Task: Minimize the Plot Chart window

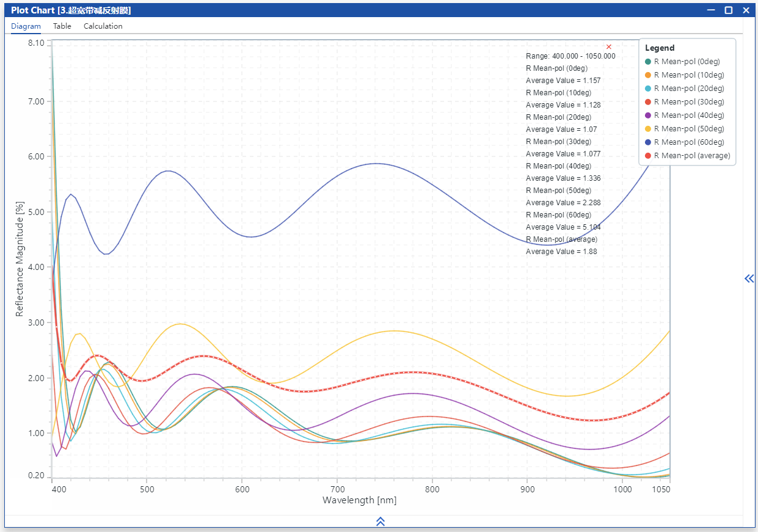Action: [x=711, y=10]
